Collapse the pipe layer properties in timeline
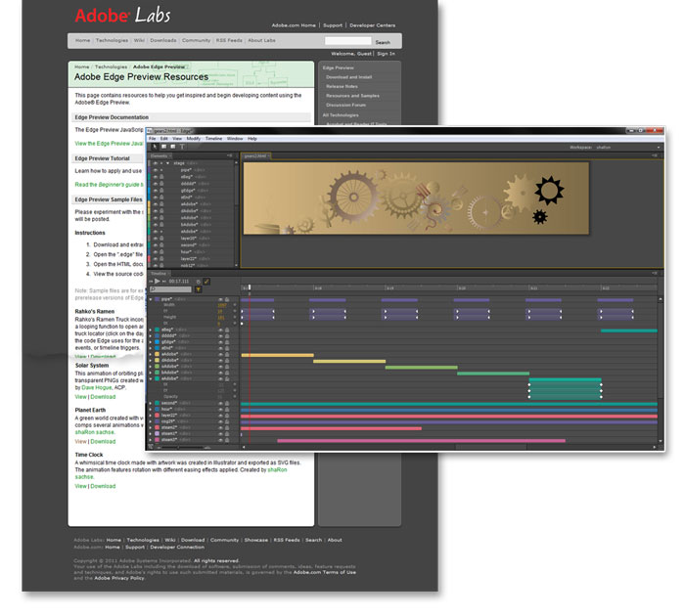 (151, 299)
